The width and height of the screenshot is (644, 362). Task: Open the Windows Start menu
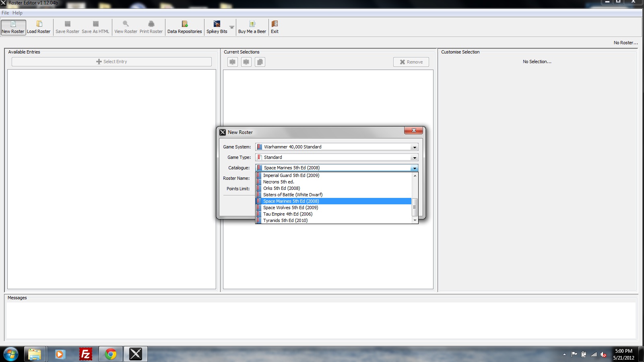click(10, 354)
